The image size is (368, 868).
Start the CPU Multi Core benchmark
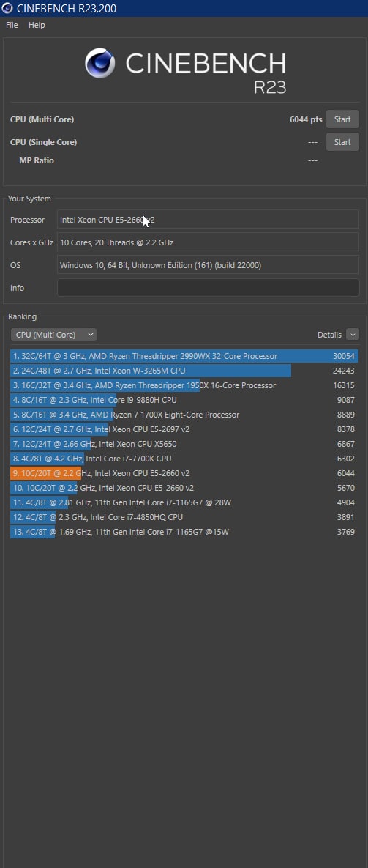[x=342, y=119]
